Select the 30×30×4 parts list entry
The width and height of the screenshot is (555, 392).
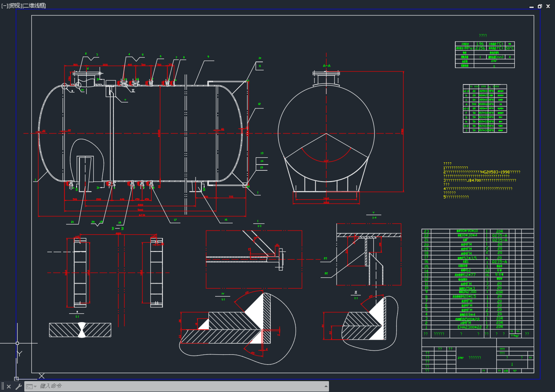click(467, 236)
